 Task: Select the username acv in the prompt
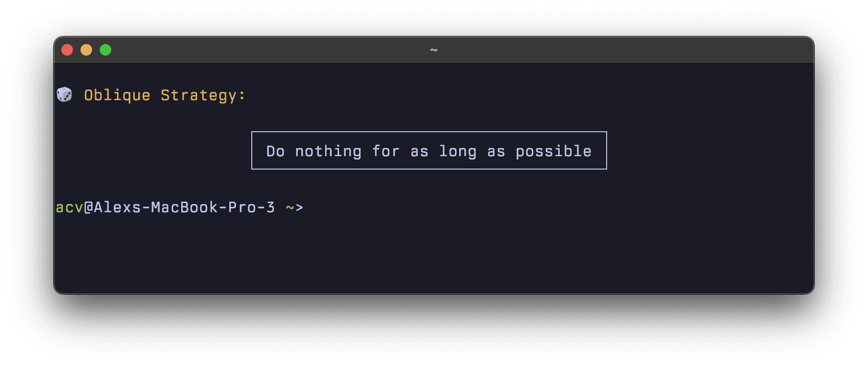(69, 207)
